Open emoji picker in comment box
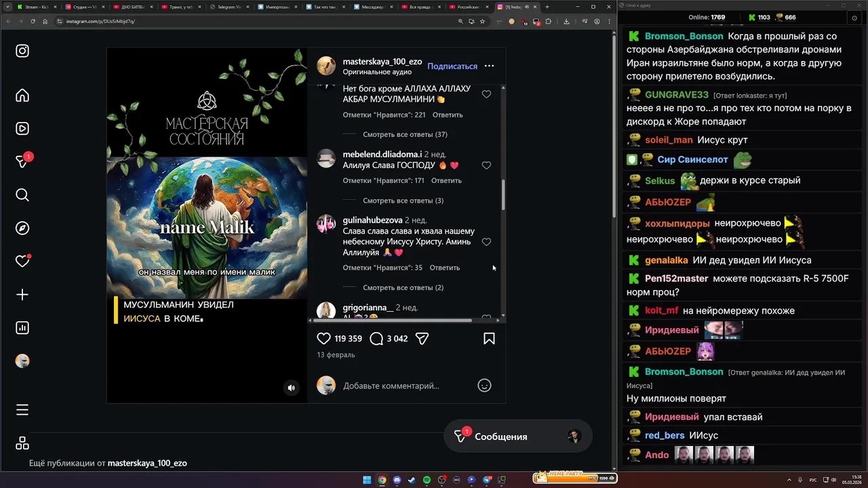Viewport: 868px width, 488px height. (x=484, y=386)
